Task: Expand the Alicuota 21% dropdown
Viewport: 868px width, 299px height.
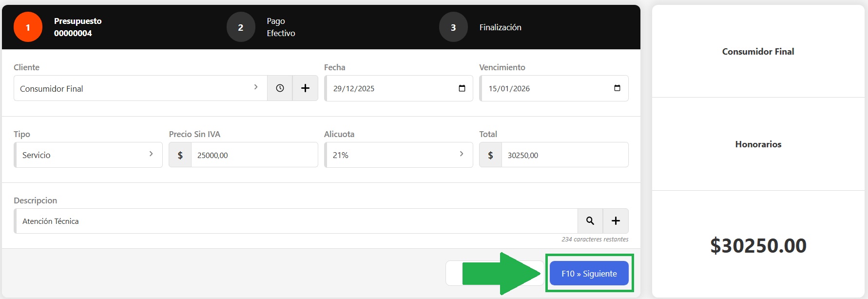Action: point(398,155)
